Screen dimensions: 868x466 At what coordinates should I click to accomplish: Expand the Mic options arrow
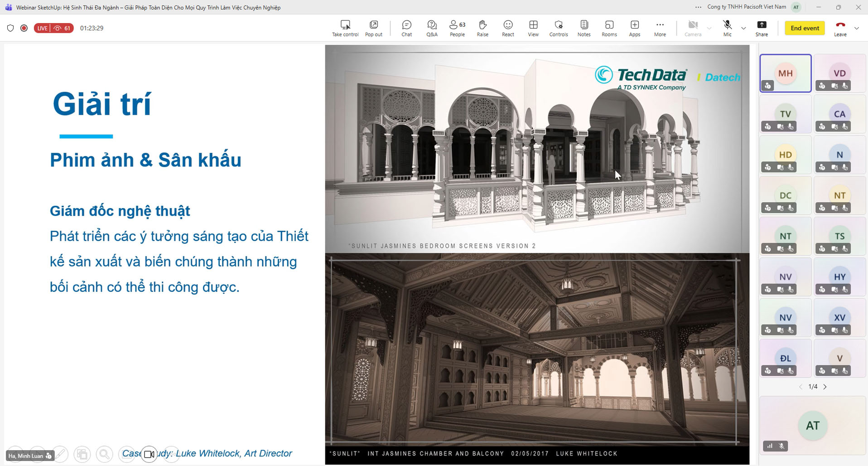point(743,28)
